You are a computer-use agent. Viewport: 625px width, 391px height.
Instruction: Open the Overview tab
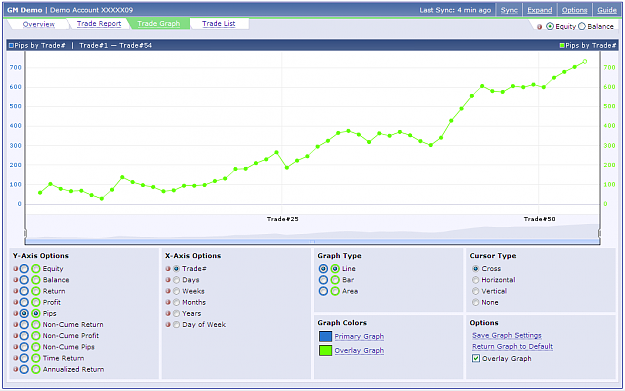[x=39, y=24]
